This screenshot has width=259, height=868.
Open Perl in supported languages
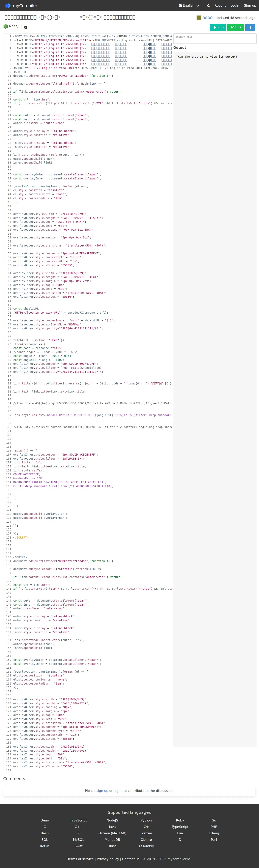coord(214,840)
